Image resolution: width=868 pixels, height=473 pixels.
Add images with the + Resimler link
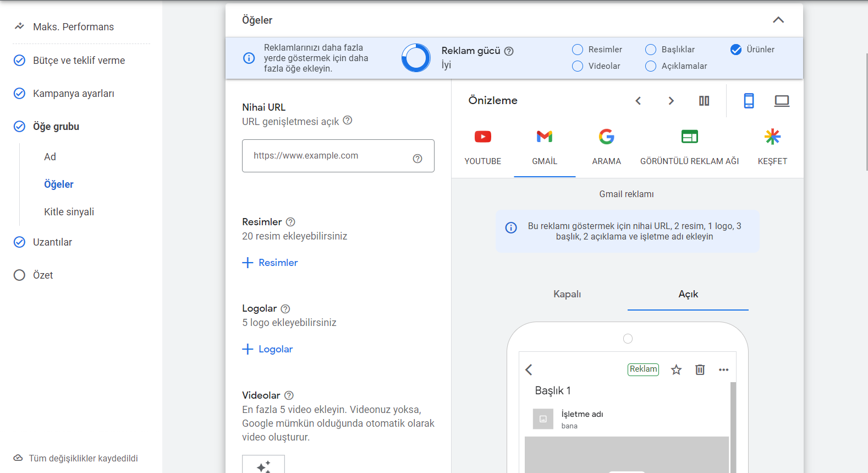(270, 263)
